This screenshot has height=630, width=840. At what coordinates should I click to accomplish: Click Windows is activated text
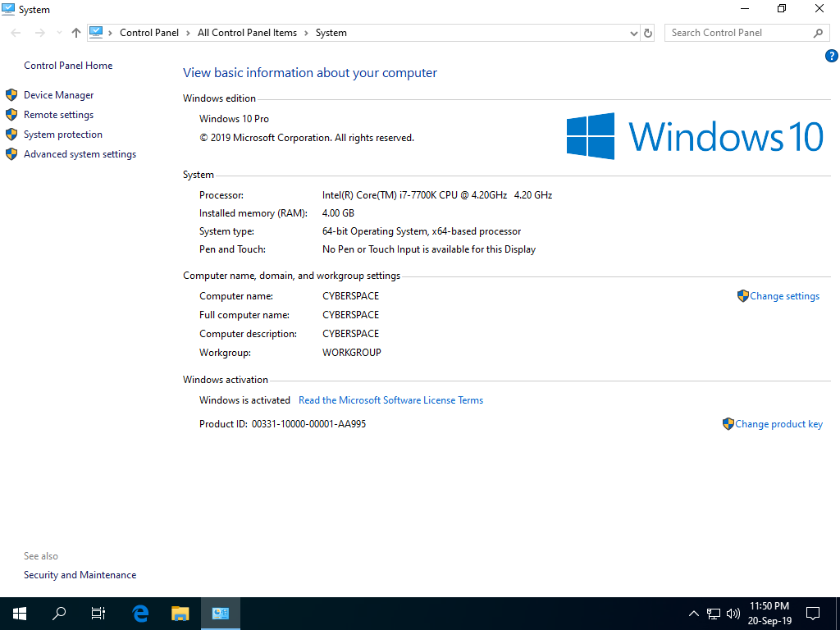[x=244, y=400]
